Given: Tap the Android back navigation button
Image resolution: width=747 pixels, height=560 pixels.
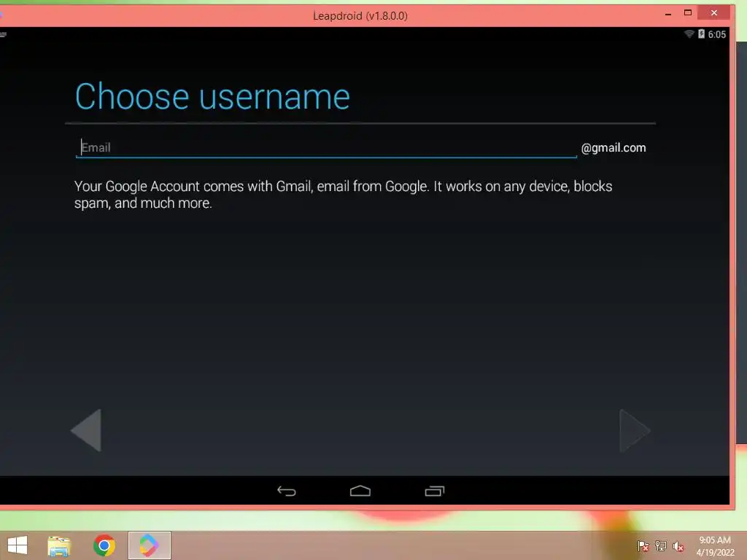Looking at the screenshot, I should [x=286, y=491].
